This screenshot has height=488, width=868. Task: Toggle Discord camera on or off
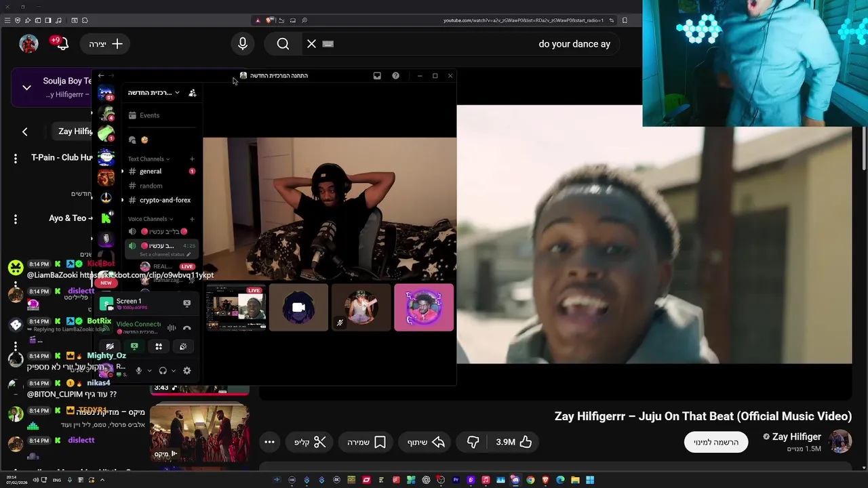coord(110,346)
